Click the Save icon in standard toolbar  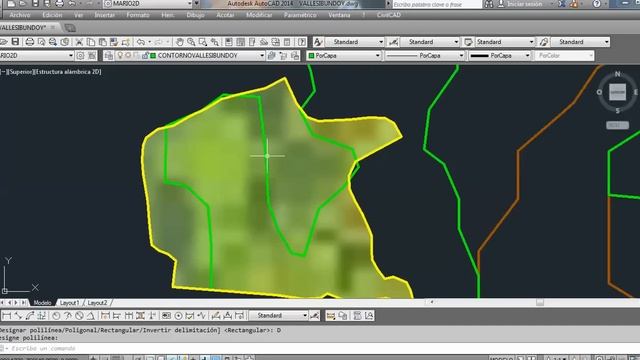point(16,42)
